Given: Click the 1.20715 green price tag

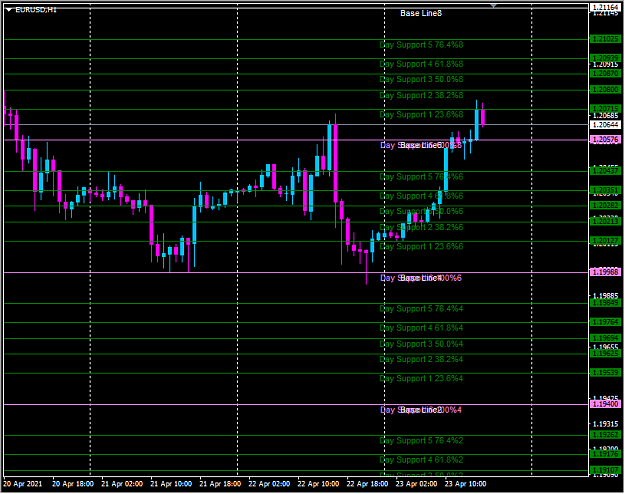Looking at the screenshot, I should click(605, 109).
